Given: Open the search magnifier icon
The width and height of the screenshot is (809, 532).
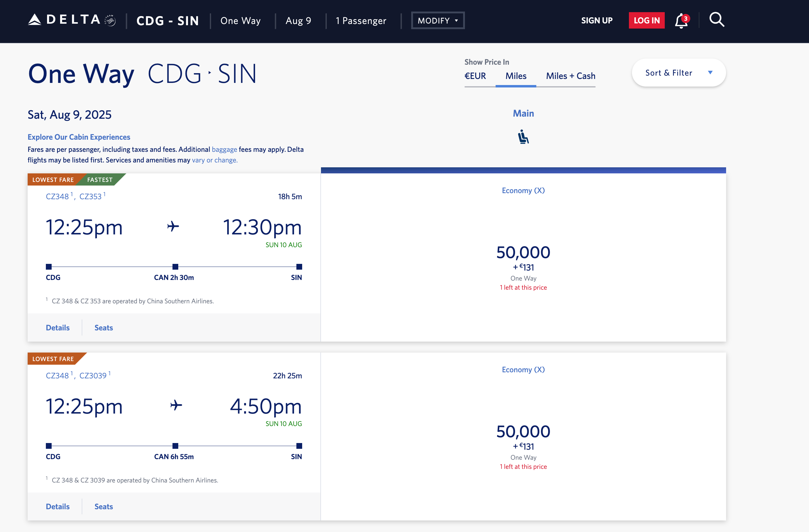Looking at the screenshot, I should (717, 20).
